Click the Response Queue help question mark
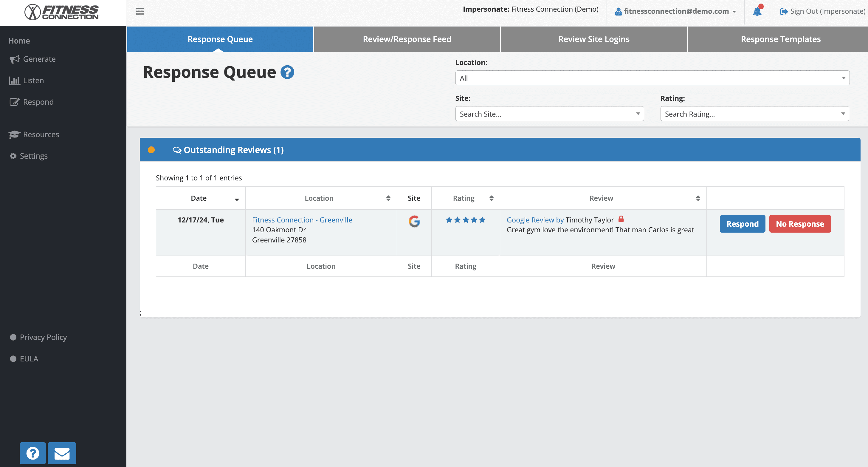Screen dimensions: 868x467 tap(287, 72)
